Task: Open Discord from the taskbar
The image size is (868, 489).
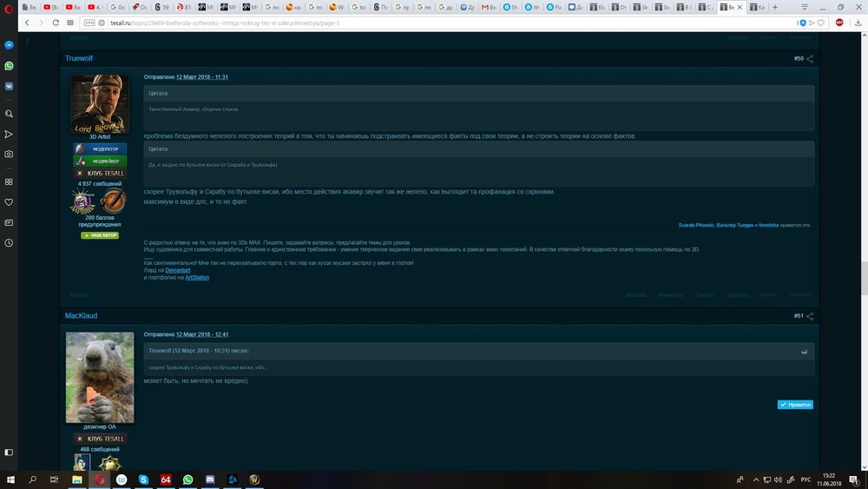Action: pyautogui.click(x=210, y=479)
